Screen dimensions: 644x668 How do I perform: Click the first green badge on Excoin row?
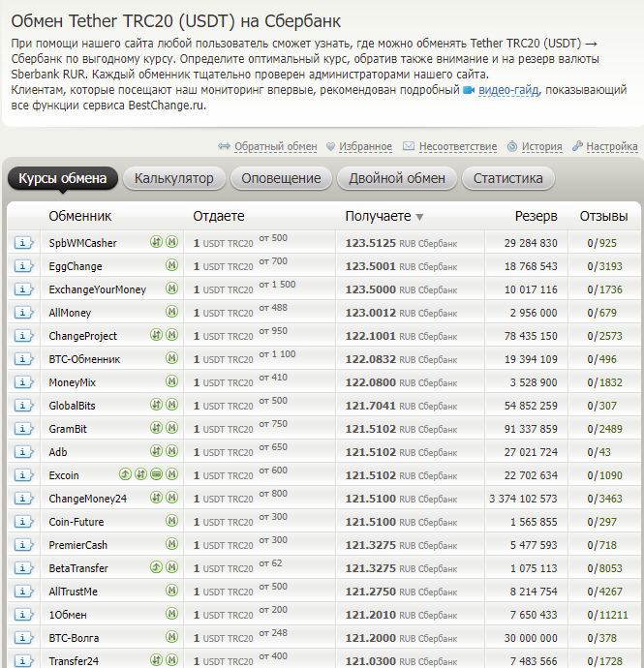coord(125,475)
